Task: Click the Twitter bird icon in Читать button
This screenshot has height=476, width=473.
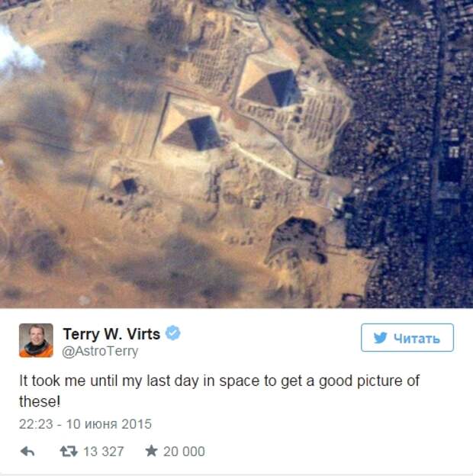Action: pyautogui.click(x=381, y=338)
